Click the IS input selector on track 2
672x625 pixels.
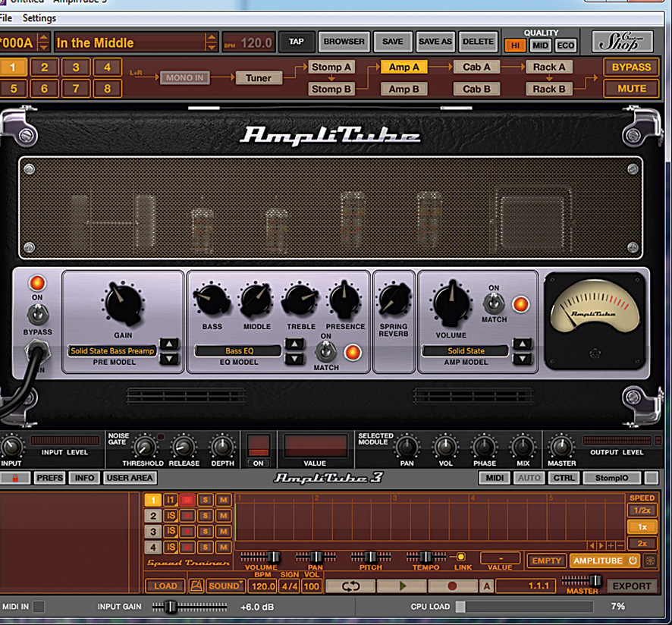click(x=171, y=516)
